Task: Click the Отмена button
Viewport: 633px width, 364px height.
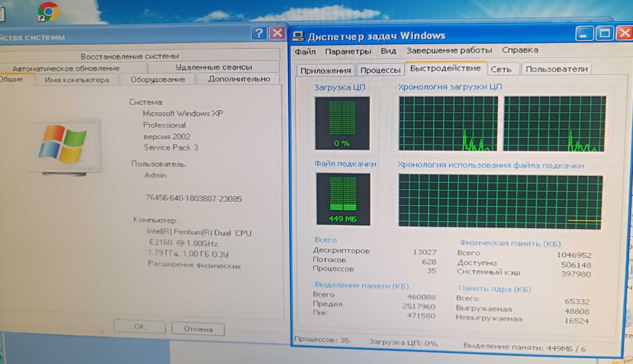Action: (198, 329)
